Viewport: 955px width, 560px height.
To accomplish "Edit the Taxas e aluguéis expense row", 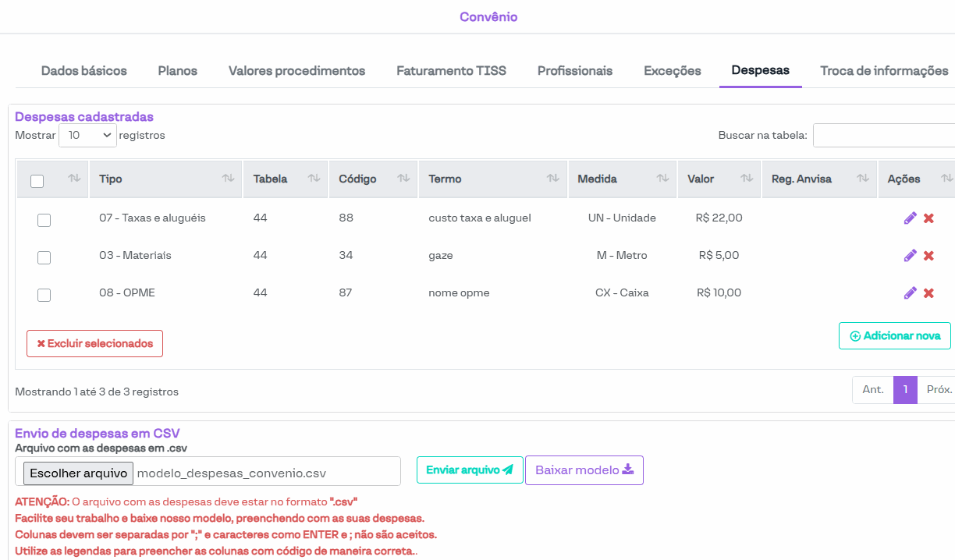I will (910, 218).
